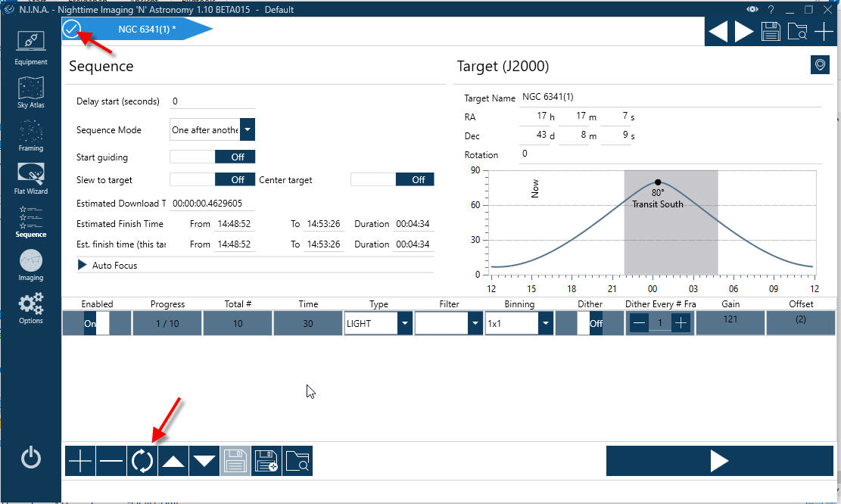Open the Binning dropdown showing 1x1
The height and width of the screenshot is (504, 841).
click(x=544, y=323)
